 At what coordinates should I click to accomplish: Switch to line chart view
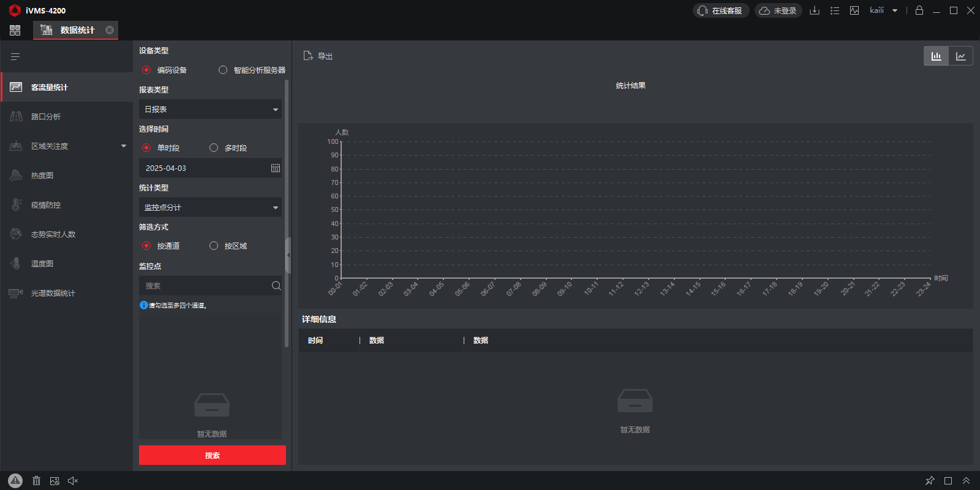[x=960, y=56]
